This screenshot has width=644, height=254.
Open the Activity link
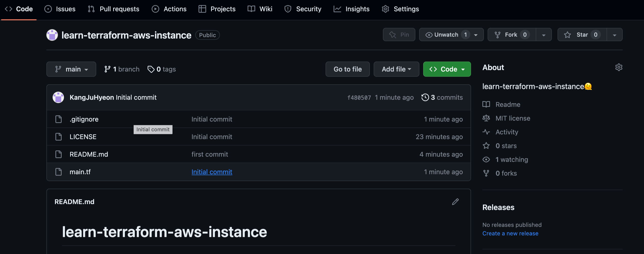(x=507, y=132)
